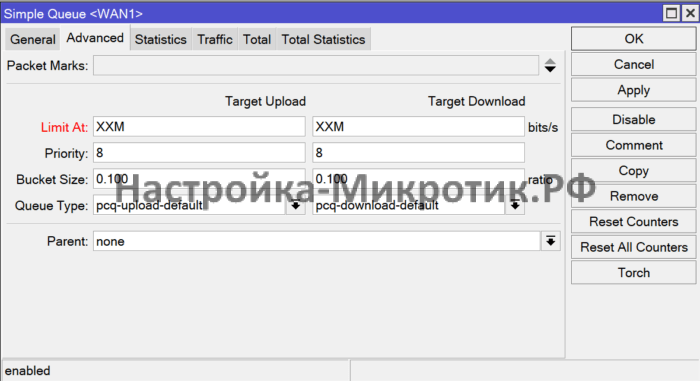Expand upload Queue Type dropdown arrow
This screenshot has width=700, height=381.
tap(296, 205)
